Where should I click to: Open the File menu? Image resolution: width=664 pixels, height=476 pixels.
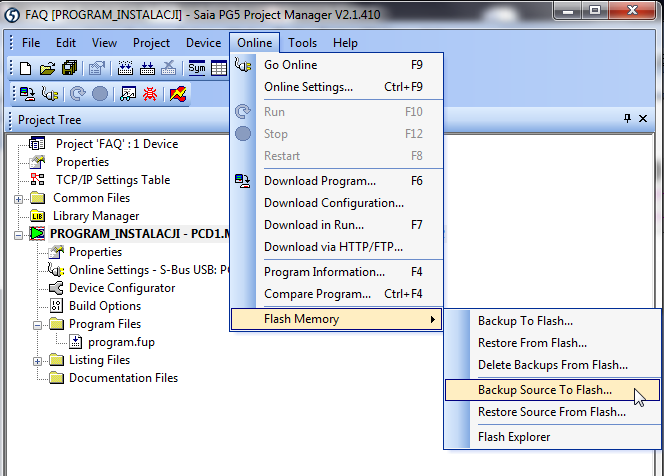click(x=31, y=43)
